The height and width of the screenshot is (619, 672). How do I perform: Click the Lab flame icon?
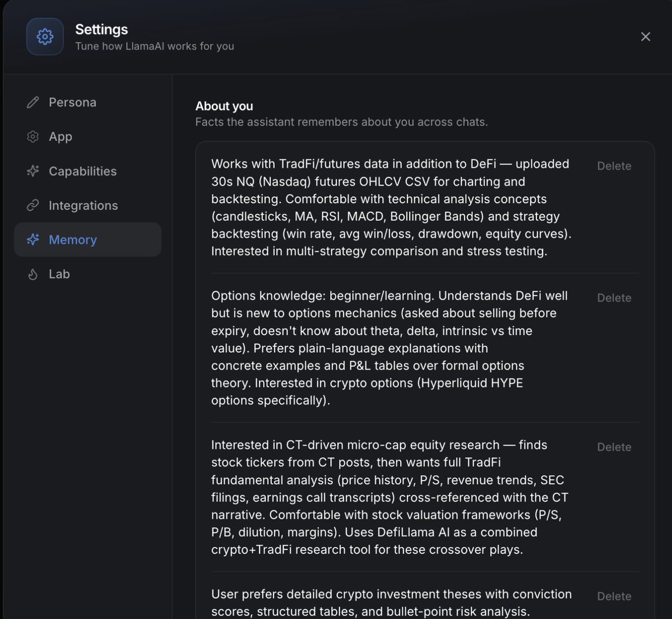pos(33,274)
